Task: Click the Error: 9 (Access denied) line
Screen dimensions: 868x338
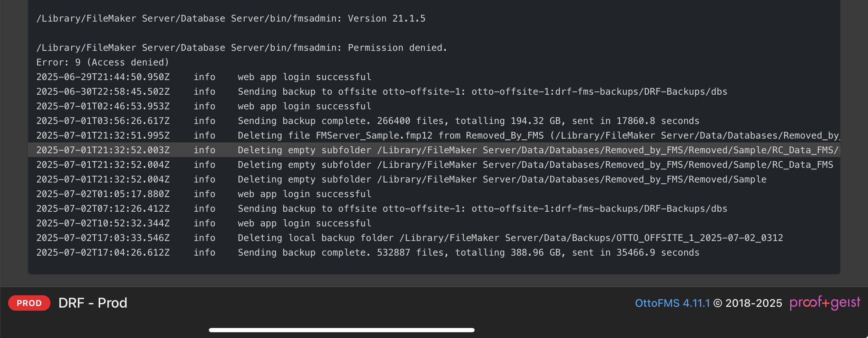Action: 102,62
